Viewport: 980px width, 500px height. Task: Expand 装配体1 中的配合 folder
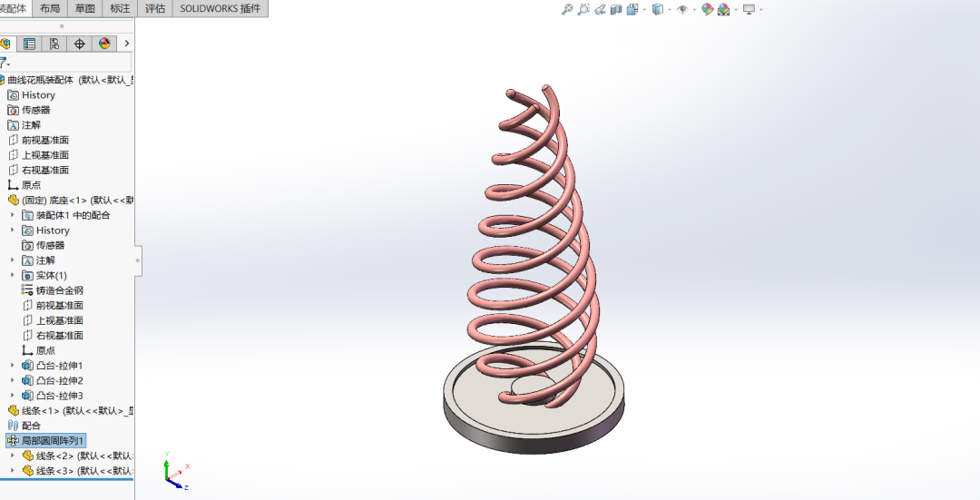12,215
